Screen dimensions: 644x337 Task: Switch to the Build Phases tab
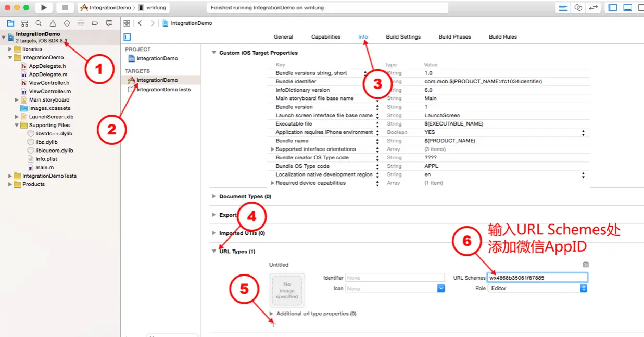click(455, 37)
